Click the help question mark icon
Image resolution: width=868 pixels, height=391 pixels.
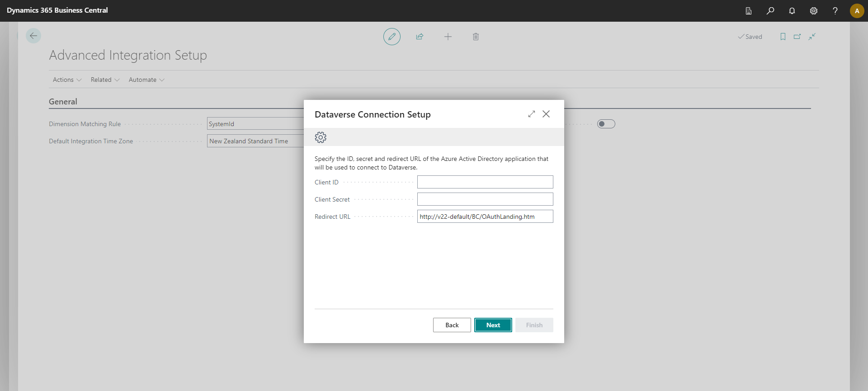(835, 11)
